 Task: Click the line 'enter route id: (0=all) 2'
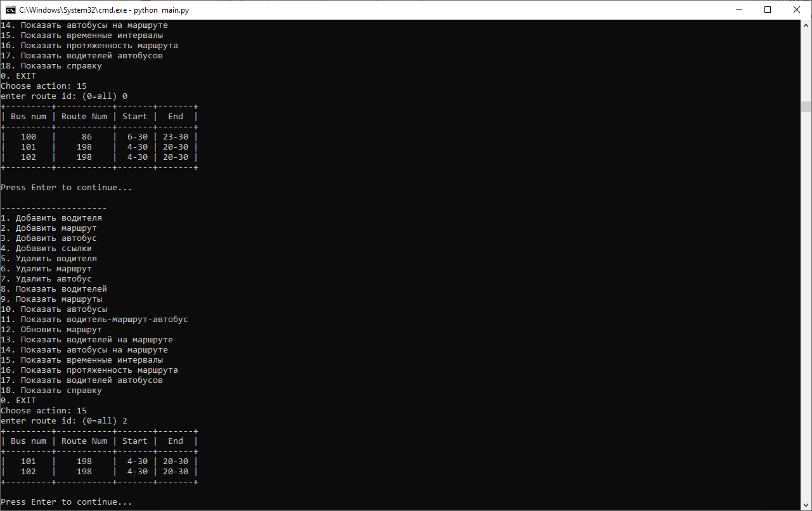click(x=64, y=421)
